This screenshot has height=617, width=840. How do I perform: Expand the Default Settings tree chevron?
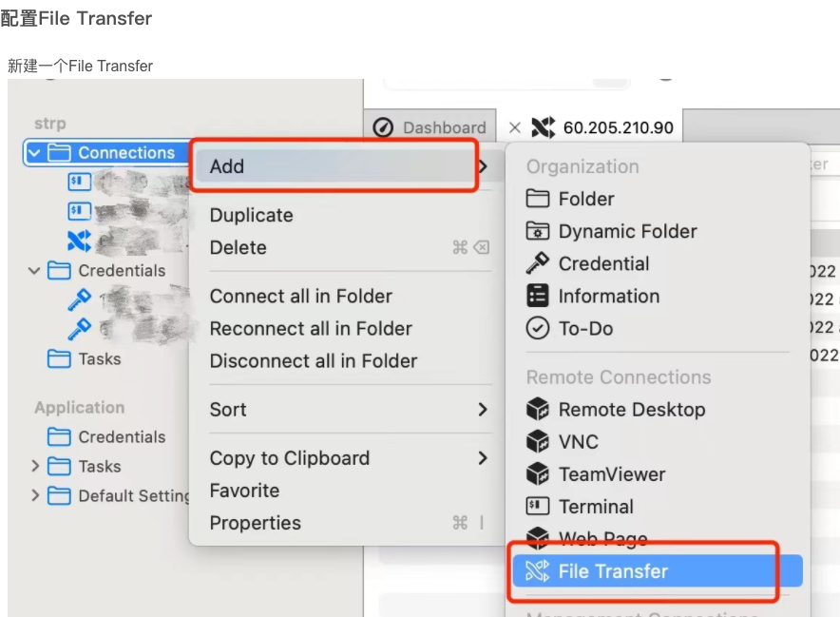pos(35,496)
